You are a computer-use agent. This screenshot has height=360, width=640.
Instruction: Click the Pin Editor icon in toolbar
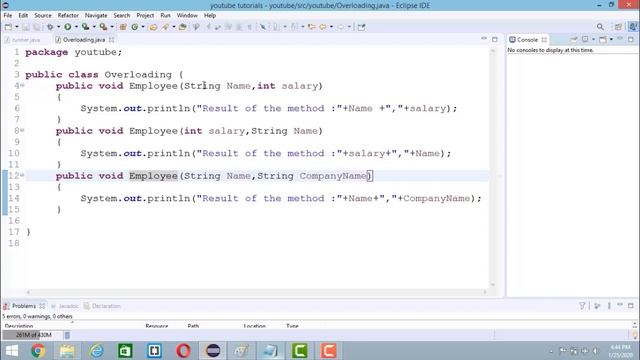point(362,27)
